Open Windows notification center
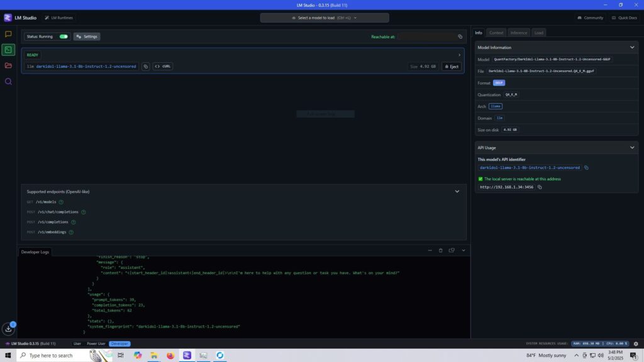This screenshot has height=362, width=644. pyautogui.click(x=633, y=356)
